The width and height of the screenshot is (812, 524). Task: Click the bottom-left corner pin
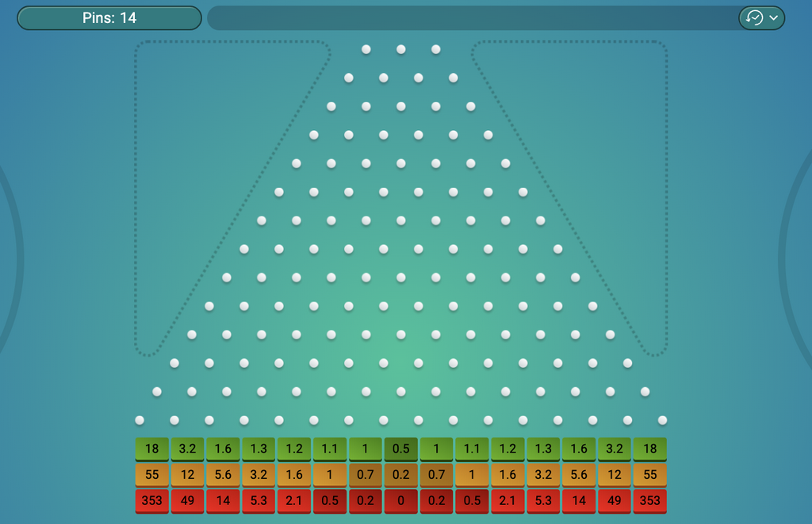point(140,420)
